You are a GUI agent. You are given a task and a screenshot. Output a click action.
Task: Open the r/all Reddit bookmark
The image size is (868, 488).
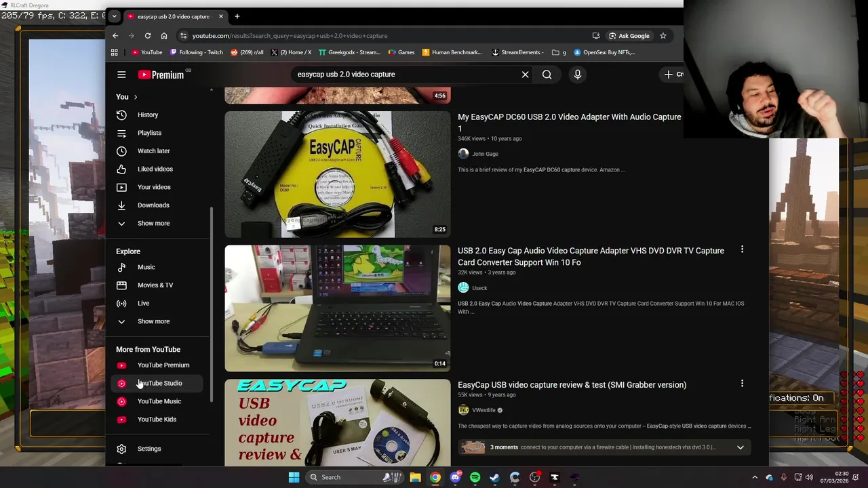[x=247, y=52]
